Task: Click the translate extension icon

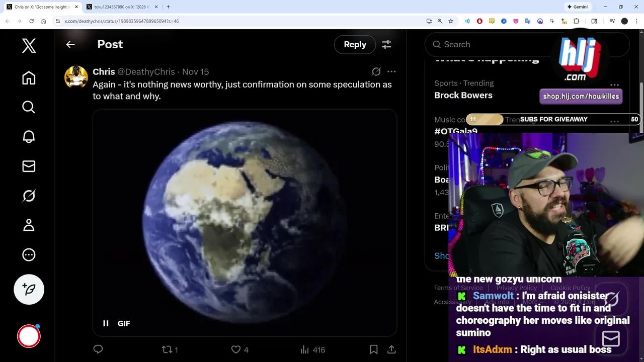Action: 528,21
